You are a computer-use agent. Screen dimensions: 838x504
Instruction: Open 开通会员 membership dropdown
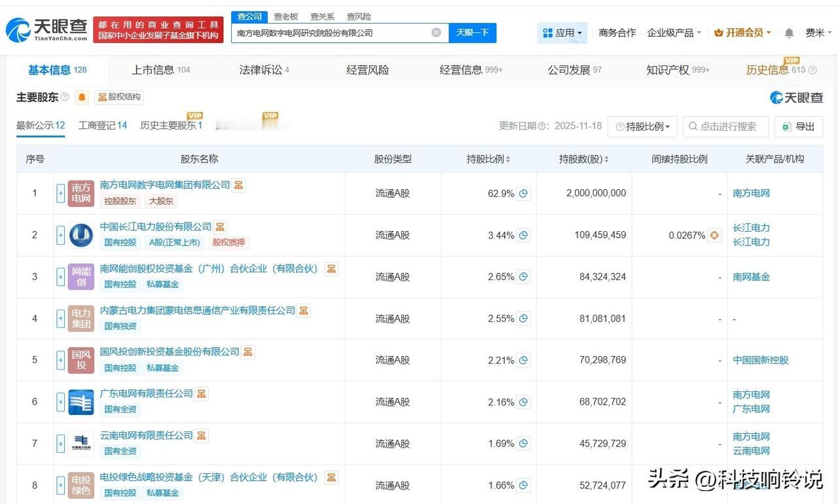tap(742, 33)
